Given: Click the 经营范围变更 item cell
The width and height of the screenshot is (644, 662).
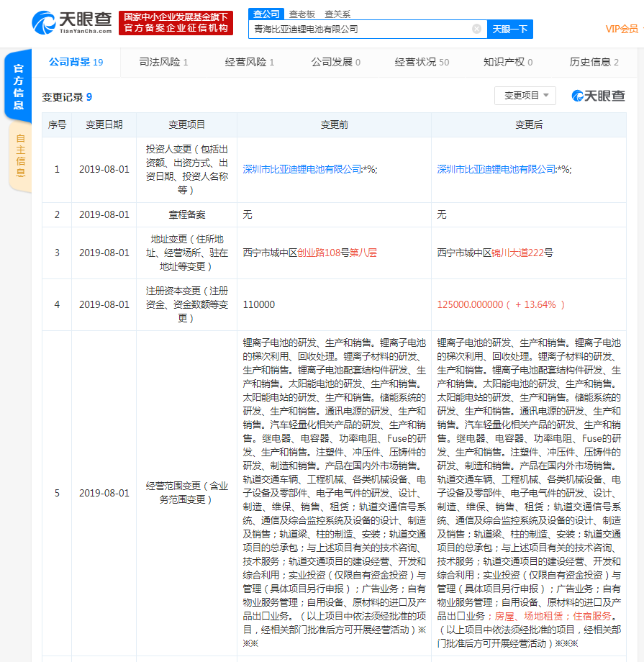Looking at the screenshot, I should tap(186, 493).
